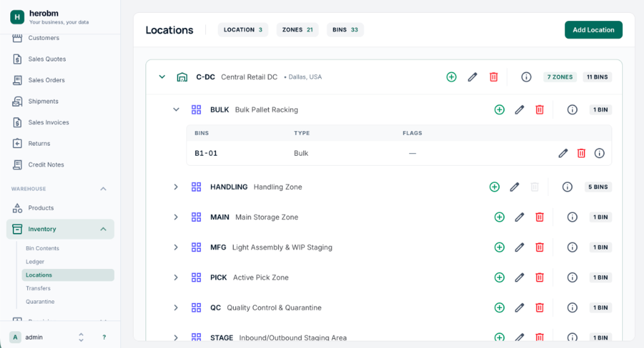This screenshot has width=644, height=348.
Task: Collapse the Inventory sidebar section
Action: pyautogui.click(x=103, y=229)
